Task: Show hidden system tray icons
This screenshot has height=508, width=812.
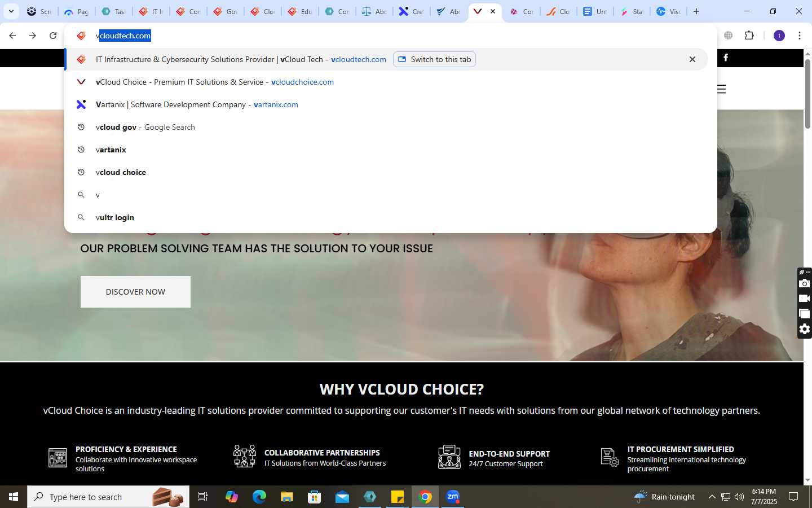Action: tap(712, 497)
